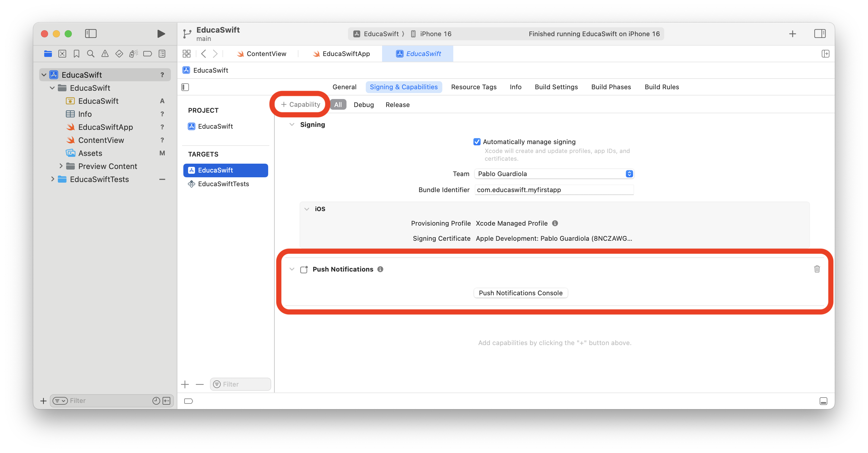Open the Source Control navigator icon
This screenshot has width=868, height=453.
[x=62, y=54]
